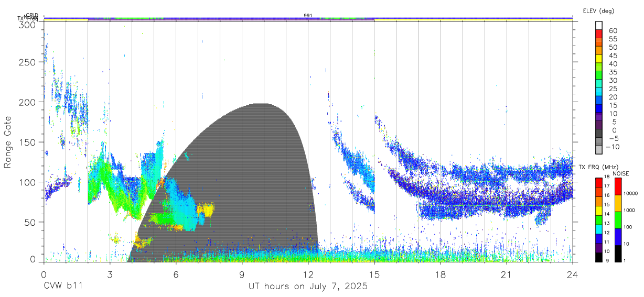Click the '3' hour tick label

click(x=110, y=274)
